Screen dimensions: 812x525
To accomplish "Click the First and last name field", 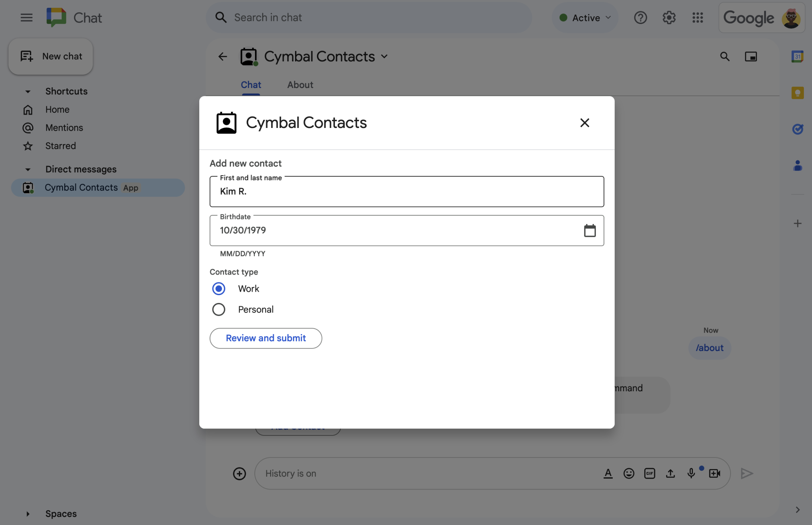I will [407, 191].
